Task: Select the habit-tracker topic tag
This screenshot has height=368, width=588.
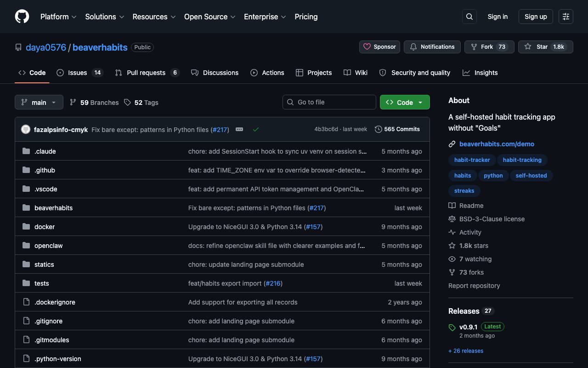Action: 472,160
